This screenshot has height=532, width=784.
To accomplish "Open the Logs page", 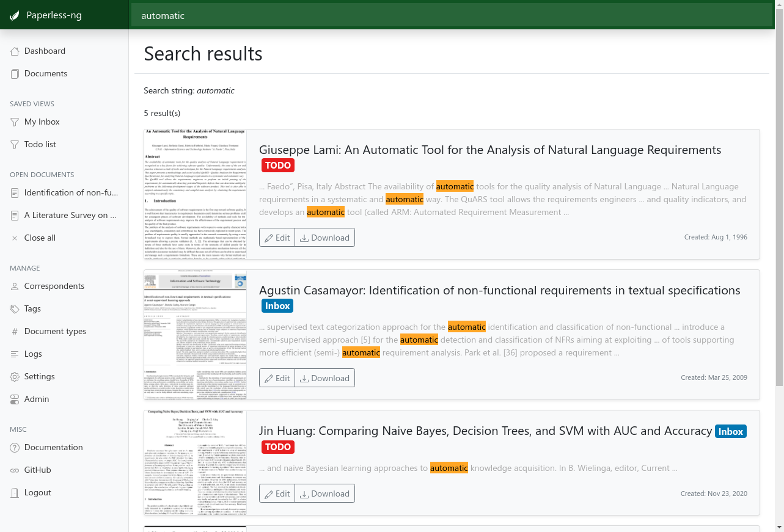I will [x=33, y=354].
